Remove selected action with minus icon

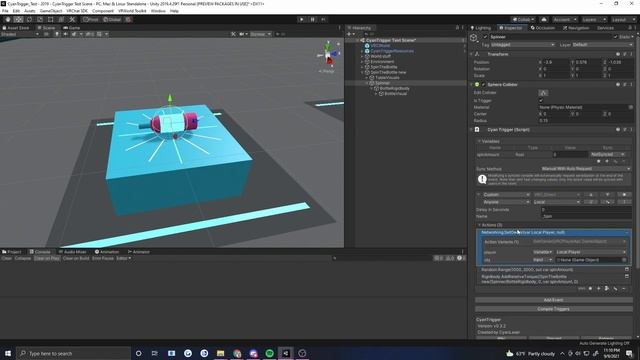tap(623, 289)
